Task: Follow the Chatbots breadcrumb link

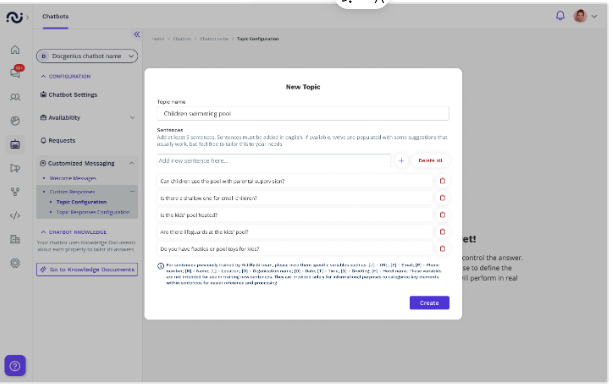Action: pyautogui.click(x=182, y=39)
